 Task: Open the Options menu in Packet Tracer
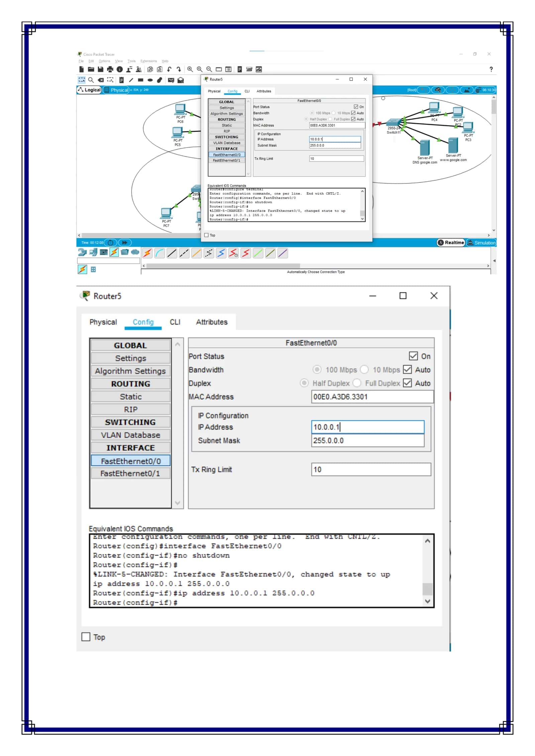tap(104, 61)
